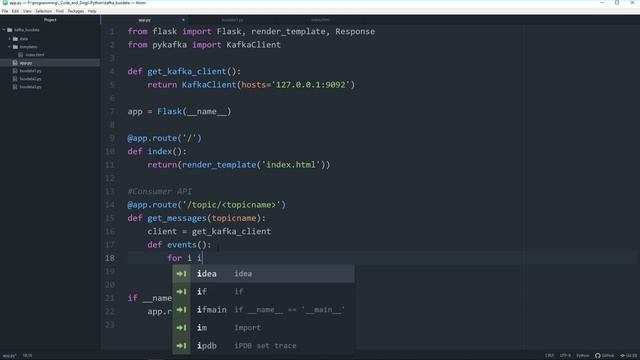The image size is (640, 360).
Task: Click the kafka_busdata root folder icon
Action: [x=10, y=30]
